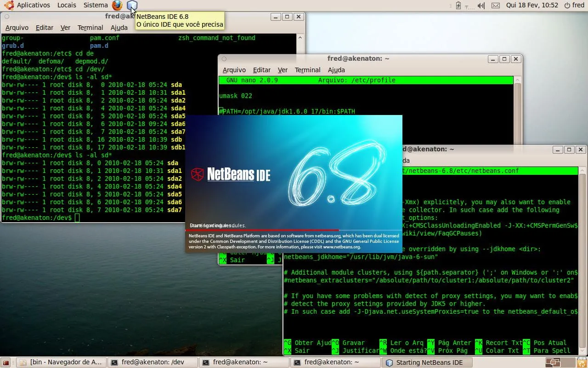Open the battery status indicator
This screenshot has width=588, height=368.
click(x=458, y=6)
